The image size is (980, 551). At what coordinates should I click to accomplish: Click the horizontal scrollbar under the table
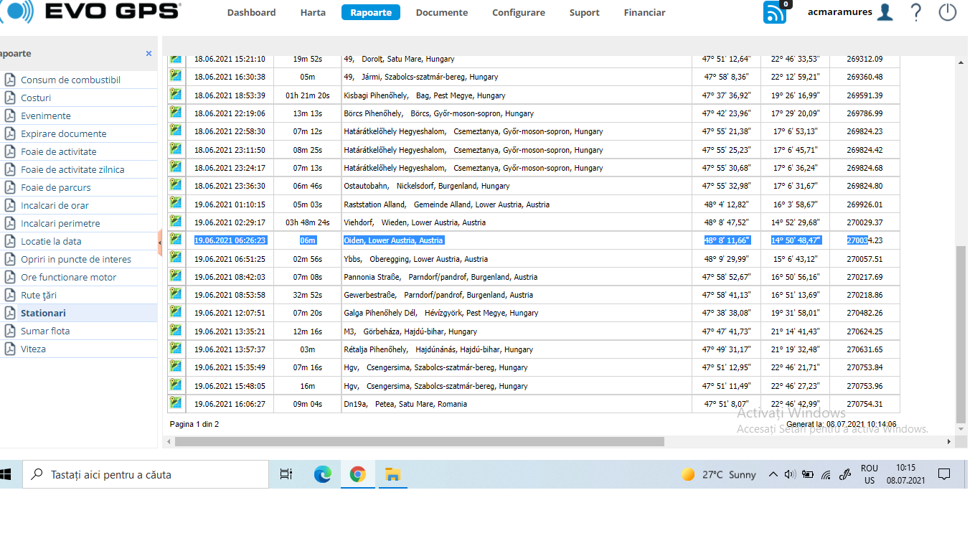420,442
